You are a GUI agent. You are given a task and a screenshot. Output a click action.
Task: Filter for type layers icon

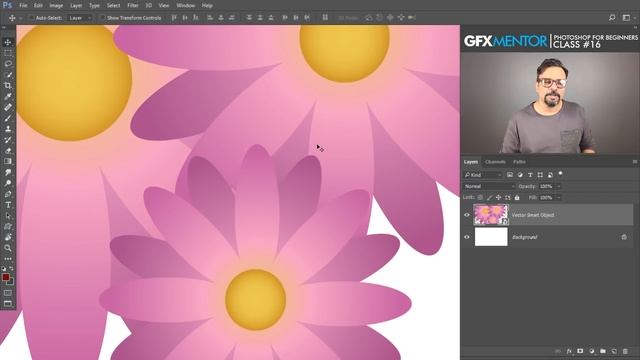pyautogui.click(x=530, y=175)
